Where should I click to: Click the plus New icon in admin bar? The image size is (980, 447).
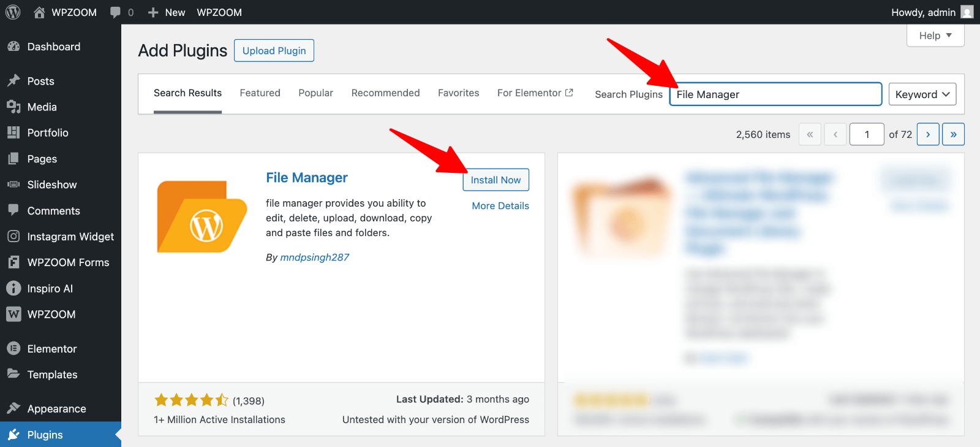click(153, 12)
